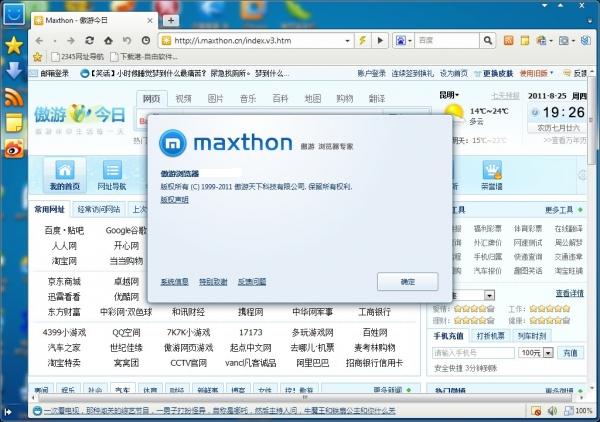Go to home page icon

point(108,41)
